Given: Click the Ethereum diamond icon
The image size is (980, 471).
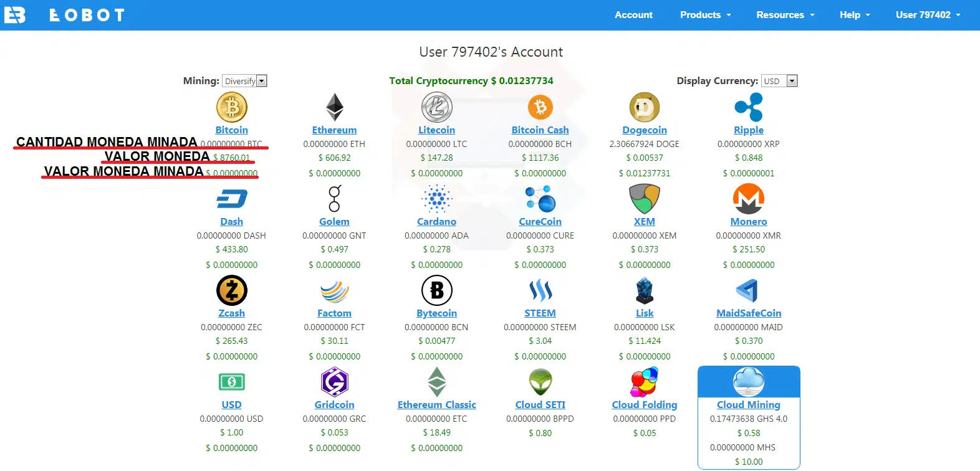Looking at the screenshot, I should coord(335,107).
